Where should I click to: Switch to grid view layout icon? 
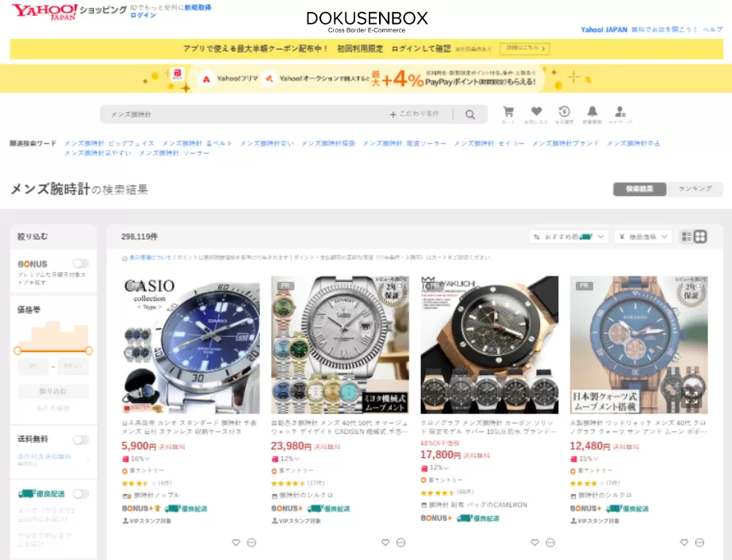click(x=700, y=237)
